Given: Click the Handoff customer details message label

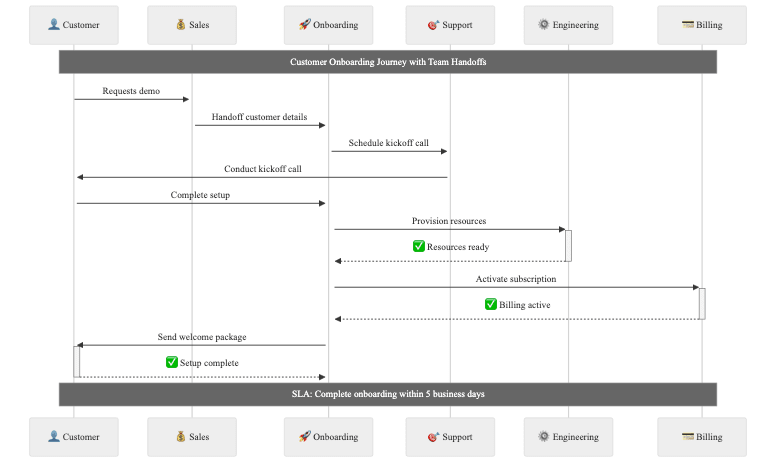Looking at the screenshot, I should (259, 117).
